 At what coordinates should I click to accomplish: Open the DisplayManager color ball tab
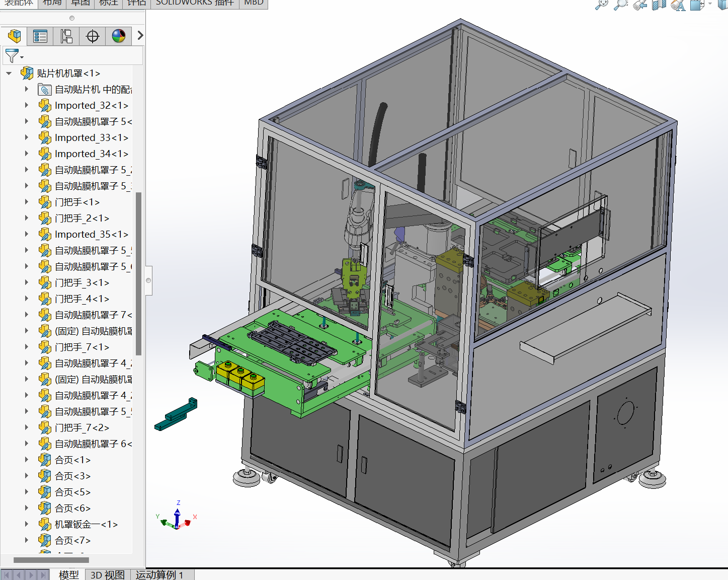point(119,36)
